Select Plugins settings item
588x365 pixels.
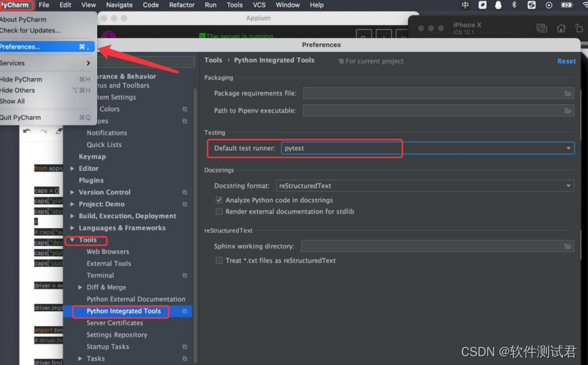click(91, 180)
